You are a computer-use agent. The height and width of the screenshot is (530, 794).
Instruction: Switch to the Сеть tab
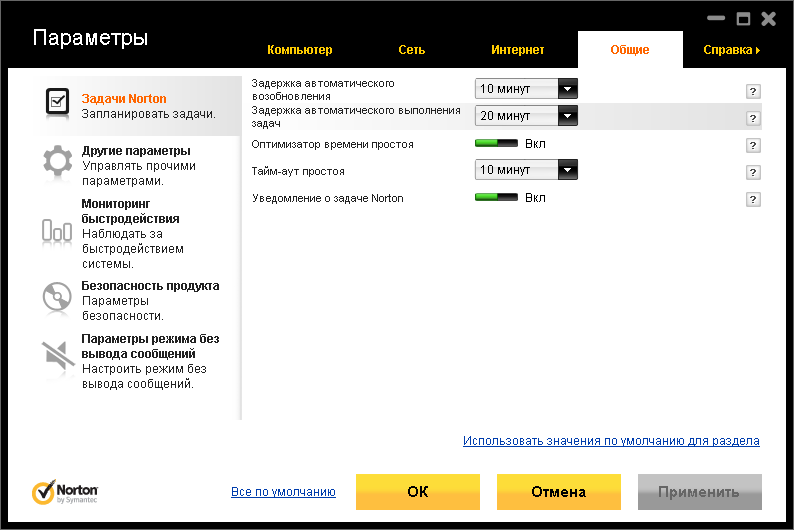[x=411, y=50]
